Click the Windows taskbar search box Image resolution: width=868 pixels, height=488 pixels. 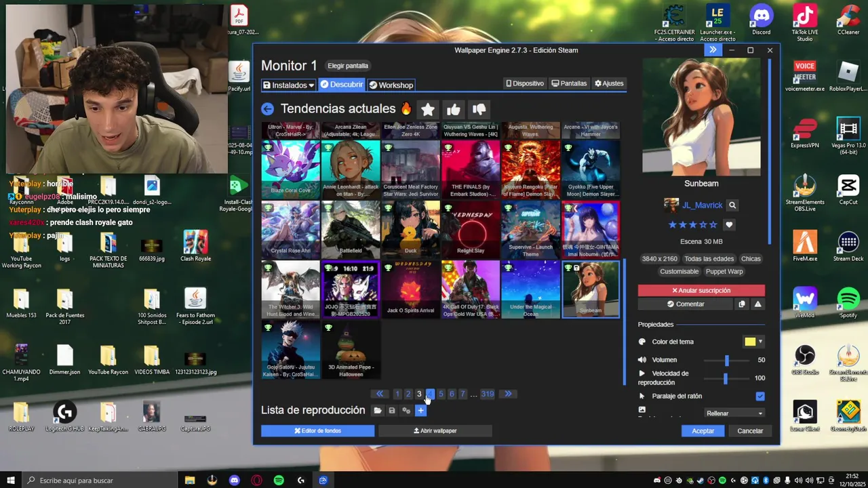pyautogui.click(x=100, y=481)
